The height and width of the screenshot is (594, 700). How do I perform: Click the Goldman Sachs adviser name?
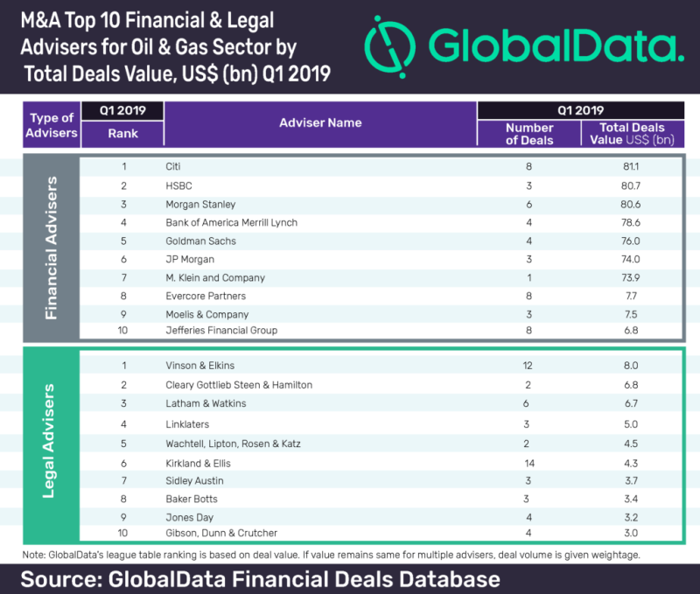pyautogui.click(x=196, y=241)
